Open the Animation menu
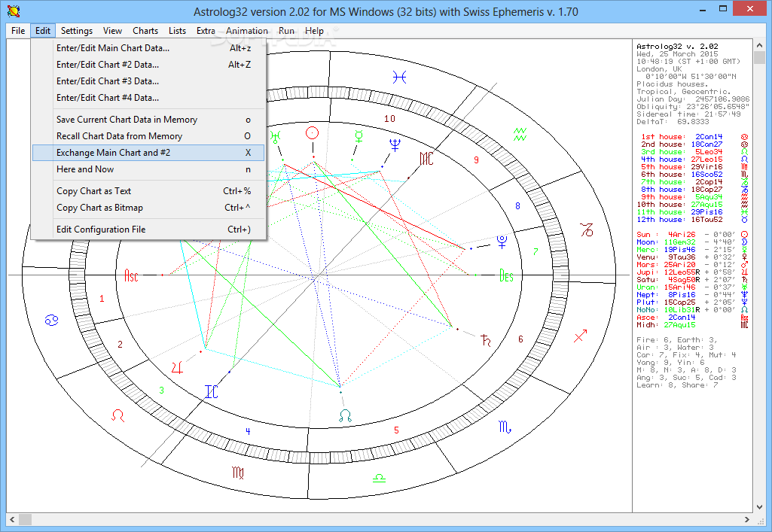This screenshot has width=772, height=532. coord(247,31)
